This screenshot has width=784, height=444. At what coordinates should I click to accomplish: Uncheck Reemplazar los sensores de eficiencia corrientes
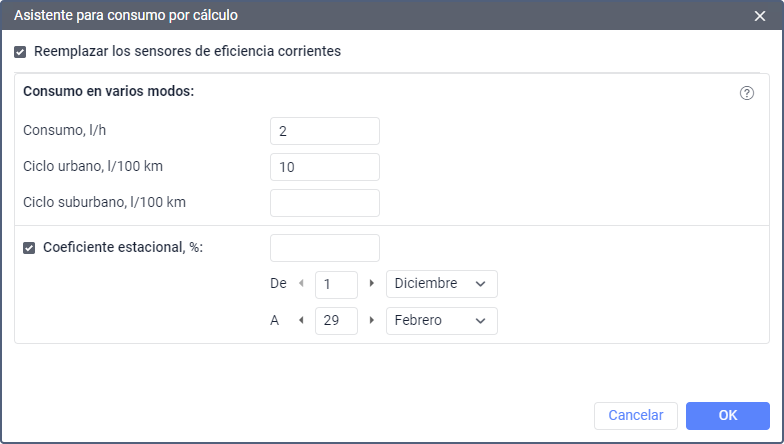20,52
